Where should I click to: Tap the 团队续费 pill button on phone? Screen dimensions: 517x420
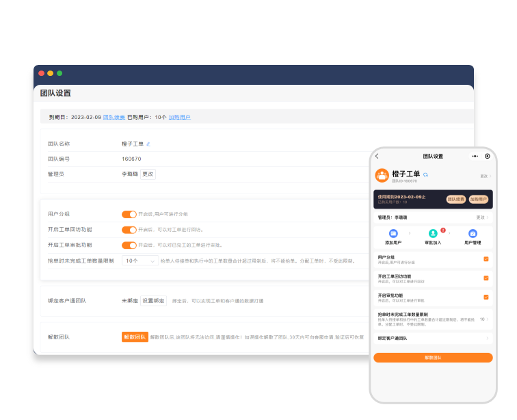(x=456, y=199)
